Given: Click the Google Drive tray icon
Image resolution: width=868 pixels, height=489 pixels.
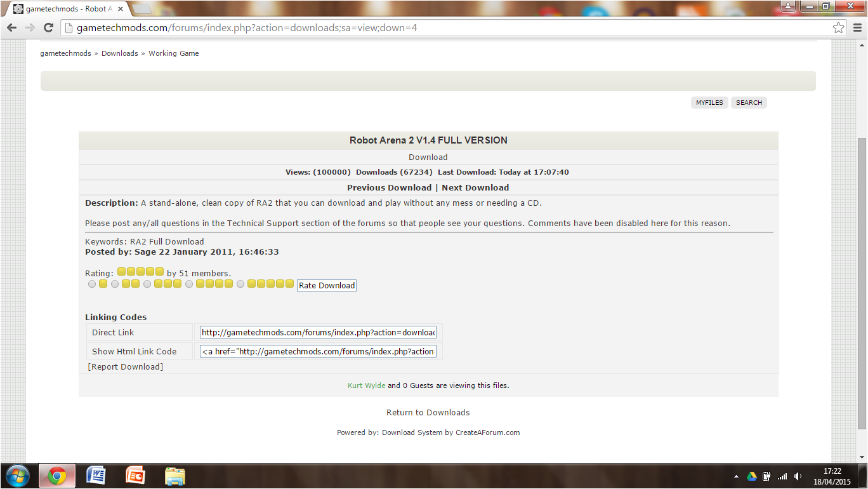Looking at the screenshot, I should [752, 476].
